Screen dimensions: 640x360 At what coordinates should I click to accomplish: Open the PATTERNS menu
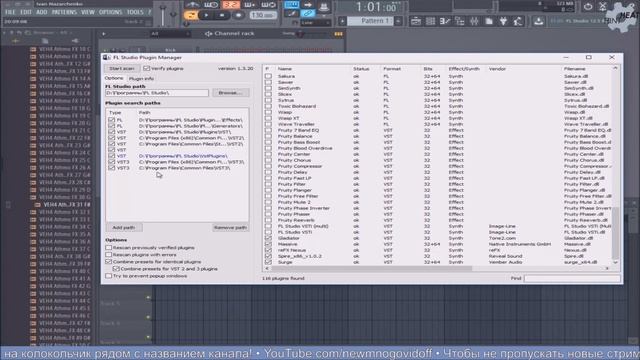point(64,12)
